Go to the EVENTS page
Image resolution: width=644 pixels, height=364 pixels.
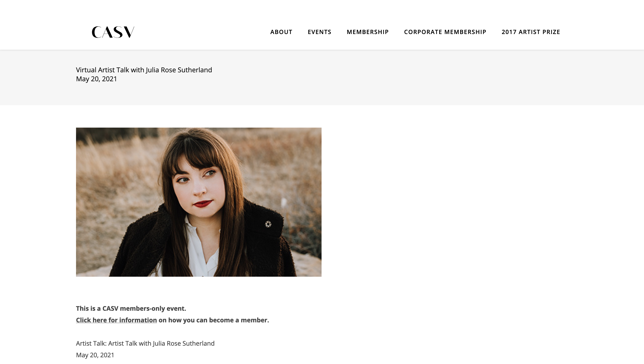pos(320,32)
